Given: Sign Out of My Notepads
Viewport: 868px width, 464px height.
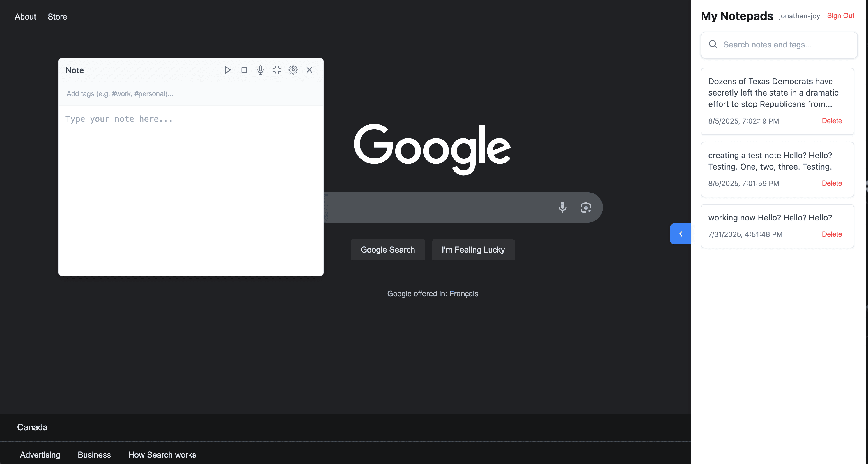Looking at the screenshot, I should 840,15.
